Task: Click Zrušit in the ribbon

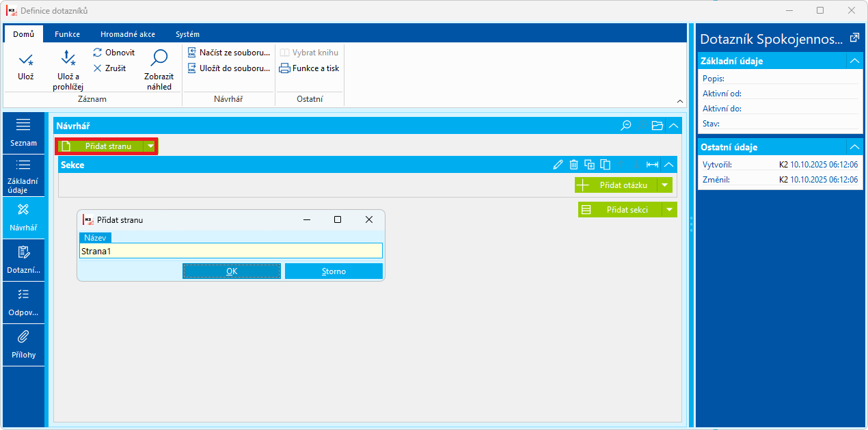Action: point(110,68)
